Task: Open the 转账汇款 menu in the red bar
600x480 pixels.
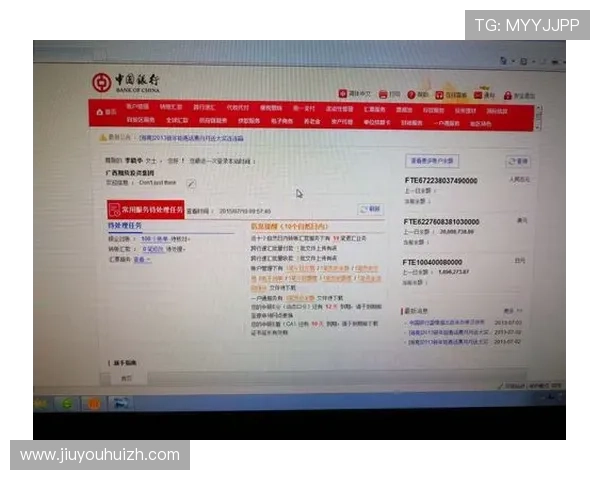Action: coord(171,107)
